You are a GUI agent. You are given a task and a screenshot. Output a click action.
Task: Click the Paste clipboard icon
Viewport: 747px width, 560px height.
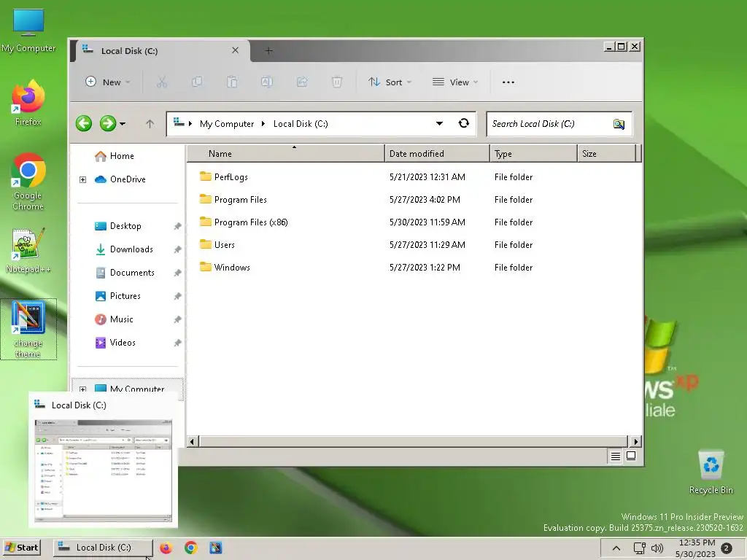[x=232, y=82]
